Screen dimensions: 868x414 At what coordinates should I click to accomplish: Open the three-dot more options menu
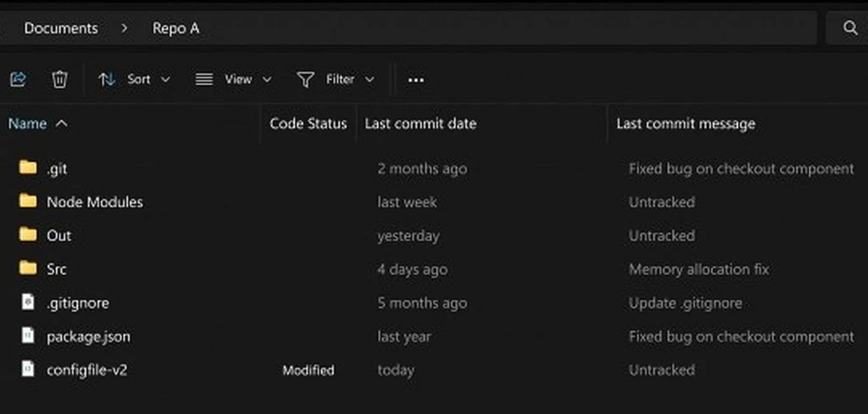pyautogui.click(x=416, y=80)
